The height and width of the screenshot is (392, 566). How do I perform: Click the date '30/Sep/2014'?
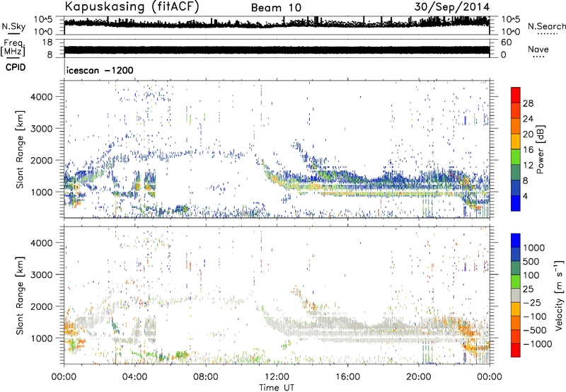pyautogui.click(x=452, y=6)
